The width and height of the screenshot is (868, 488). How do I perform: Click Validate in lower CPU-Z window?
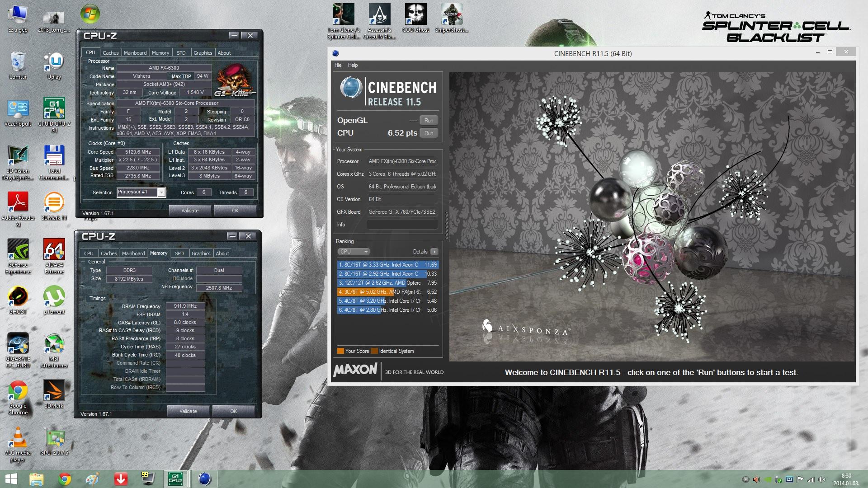click(188, 411)
